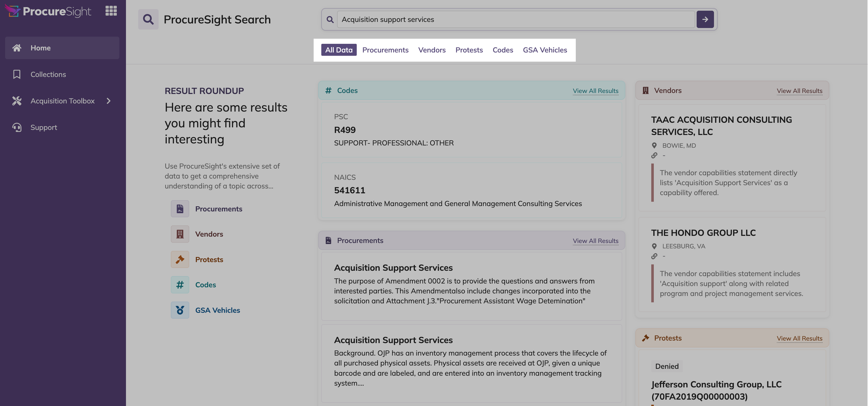Viewport: 868px width, 406px height.
Task: Click the hash icon in Codes panel header
Action: tap(328, 90)
